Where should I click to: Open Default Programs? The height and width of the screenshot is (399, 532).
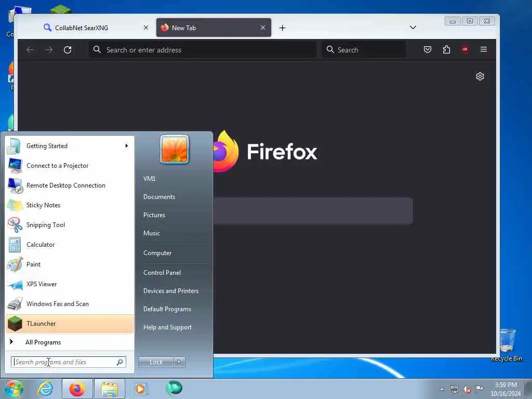pos(167,309)
